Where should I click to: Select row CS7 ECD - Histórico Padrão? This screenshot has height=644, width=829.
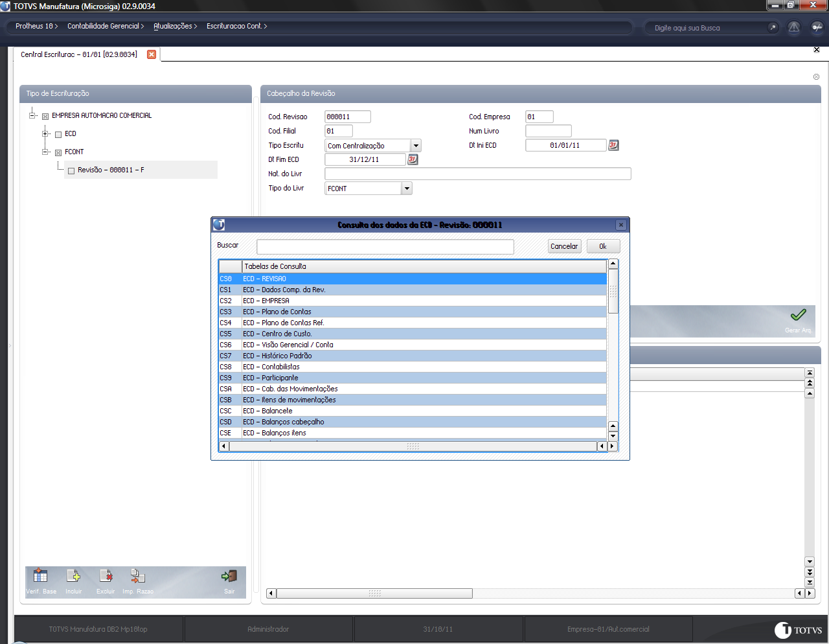tap(413, 356)
